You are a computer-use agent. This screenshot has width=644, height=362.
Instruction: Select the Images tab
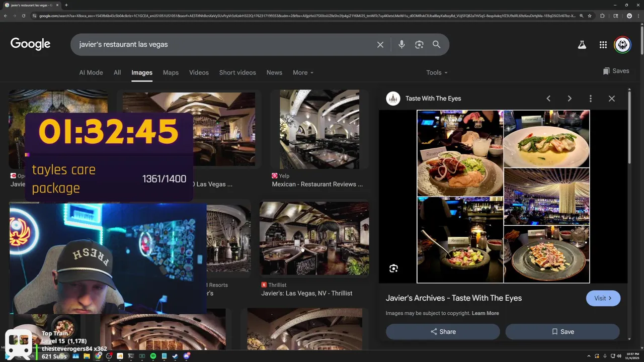click(142, 72)
